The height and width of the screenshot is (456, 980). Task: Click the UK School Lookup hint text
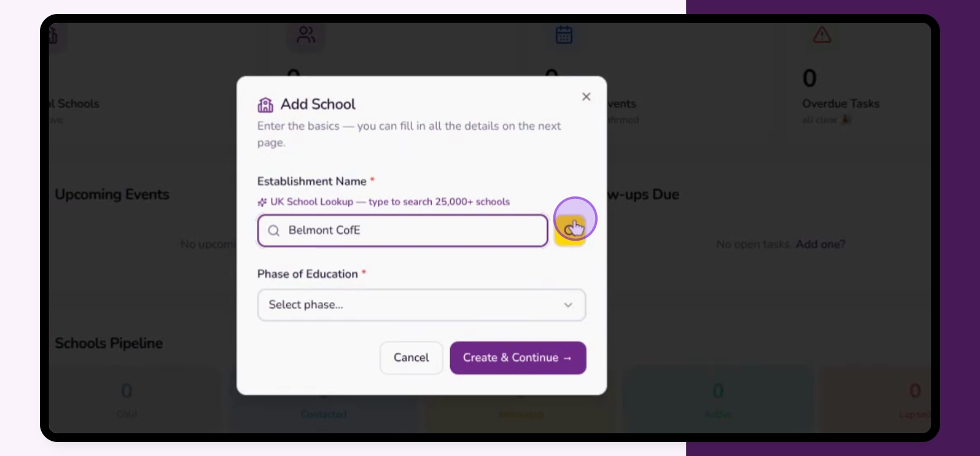390,202
